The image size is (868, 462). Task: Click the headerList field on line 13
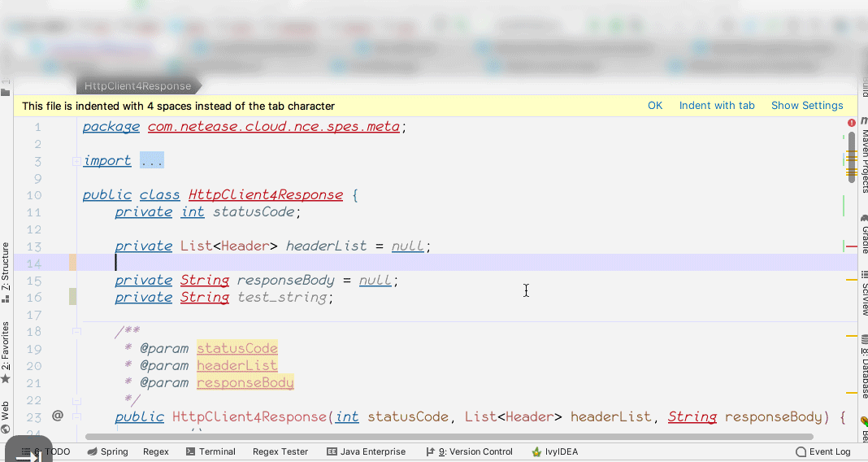(x=326, y=246)
